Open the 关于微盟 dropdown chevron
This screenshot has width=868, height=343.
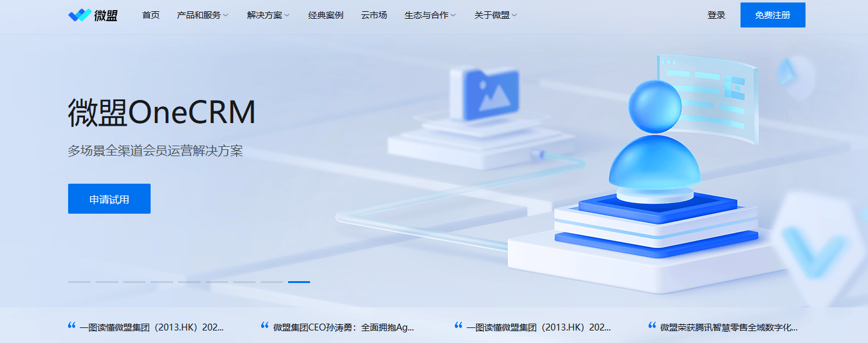click(x=514, y=15)
